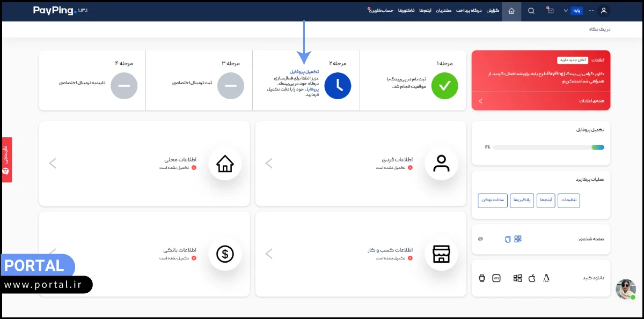This screenshot has width=644, height=319.
Task: Open اطلاعات محلی card chevron
Action: (x=53, y=164)
